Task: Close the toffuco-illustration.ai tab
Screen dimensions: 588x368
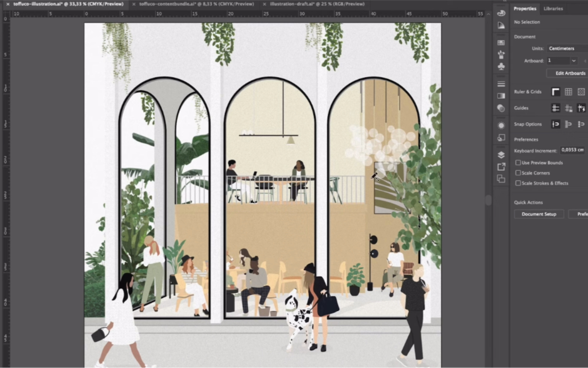Action: (7, 4)
